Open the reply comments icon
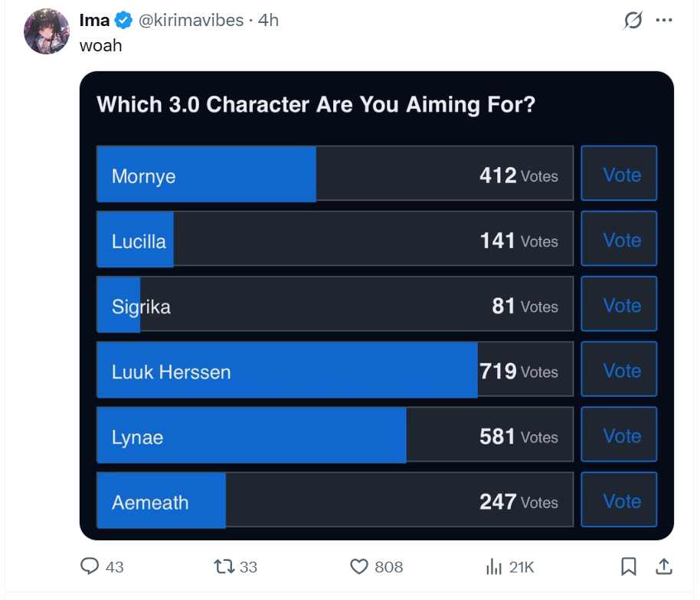Image resolution: width=700 pixels, height=600 pixels. click(x=90, y=566)
